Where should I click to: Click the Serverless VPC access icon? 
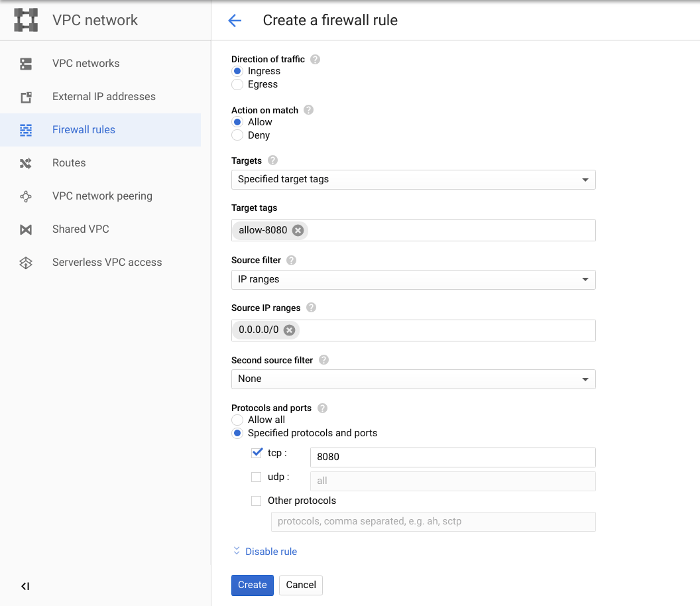click(x=25, y=262)
